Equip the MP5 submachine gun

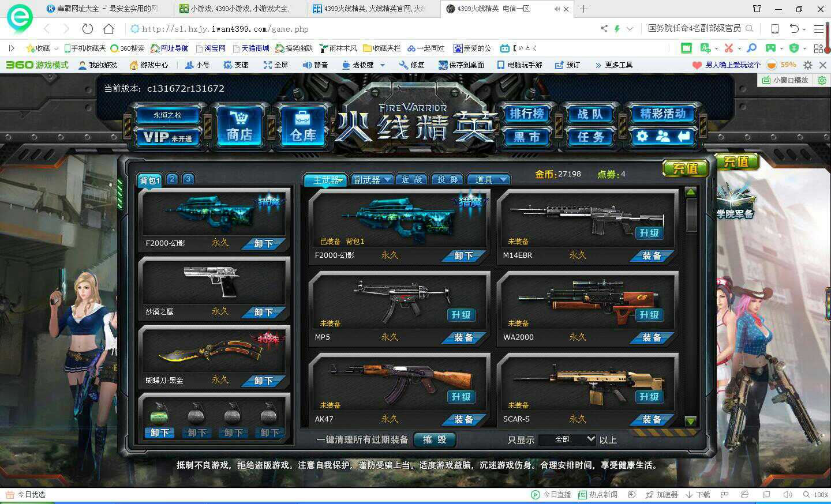[x=463, y=338]
